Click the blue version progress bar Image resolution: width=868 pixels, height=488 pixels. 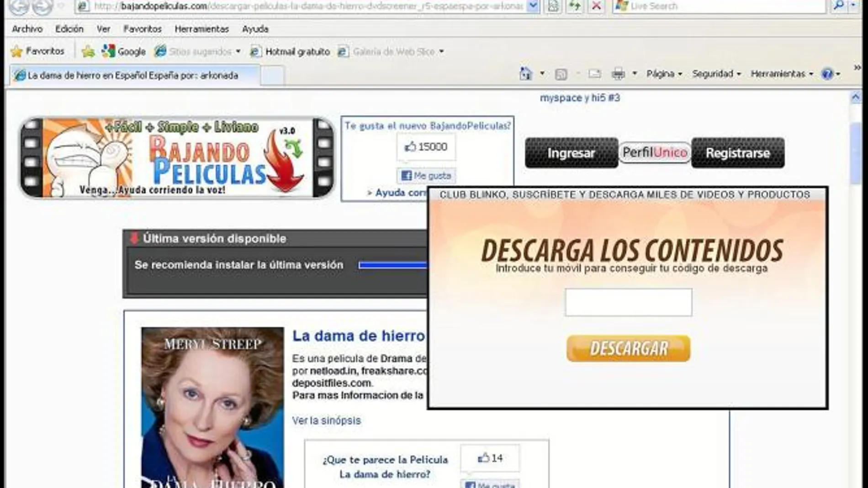(393, 265)
